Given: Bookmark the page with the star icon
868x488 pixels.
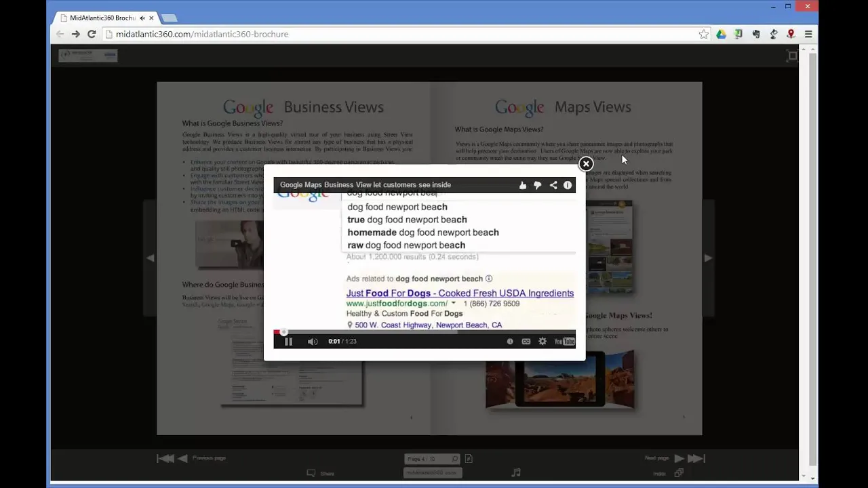Looking at the screenshot, I should (704, 34).
